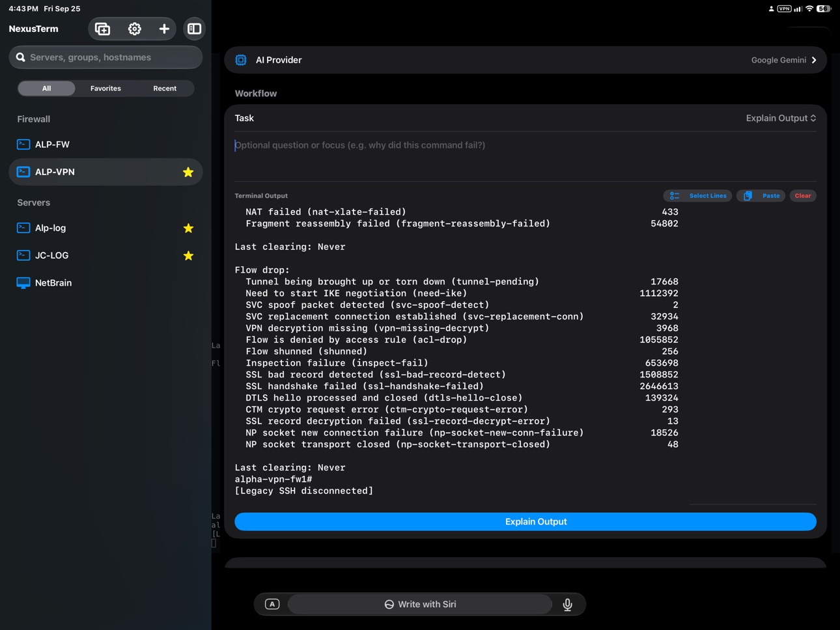Switch to the Recent tab
This screenshot has height=630, width=840.
tap(165, 89)
